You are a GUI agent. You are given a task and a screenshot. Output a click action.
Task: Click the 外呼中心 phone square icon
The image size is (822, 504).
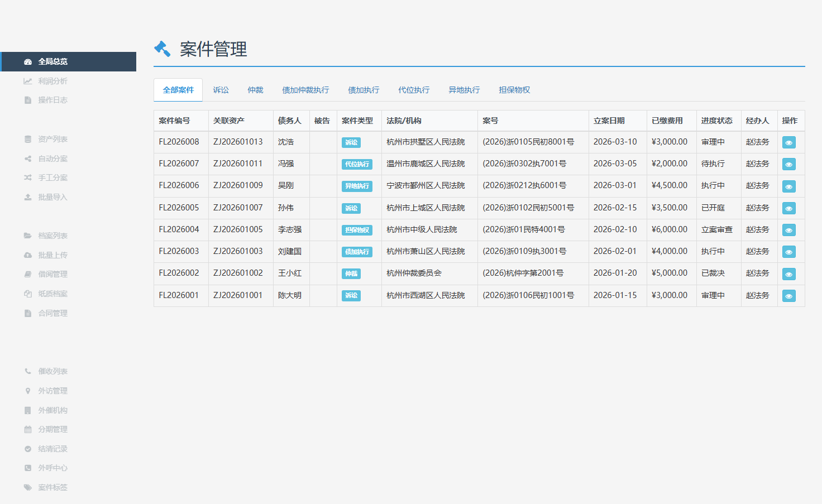[x=28, y=468]
